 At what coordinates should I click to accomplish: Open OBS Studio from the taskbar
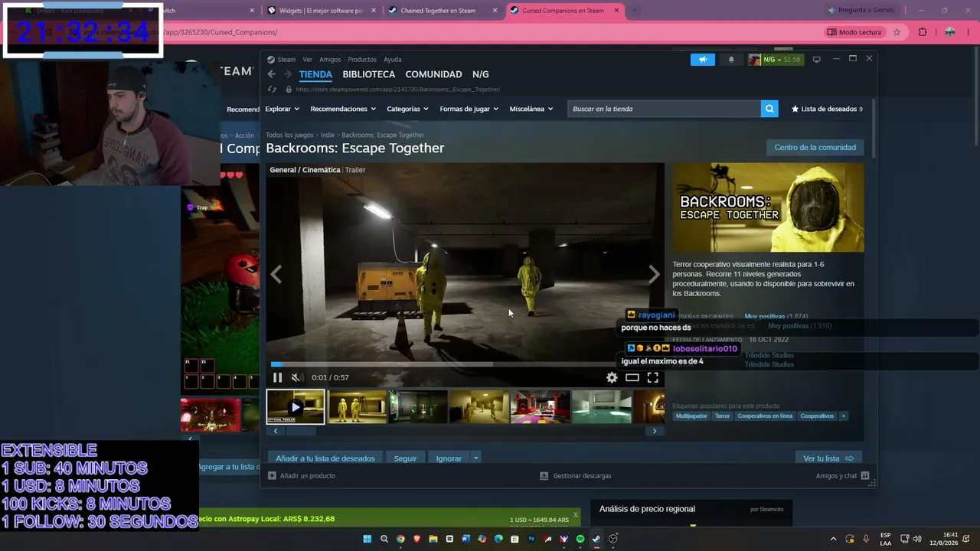pyautogui.click(x=613, y=539)
